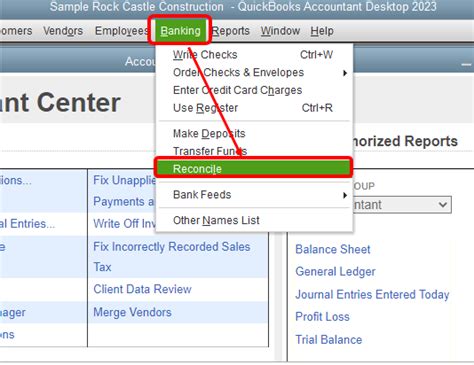Image resolution: width=474 pixels, height=365 pixels.
Task: Open the Help menu
Action: click(x=322, y=31)
